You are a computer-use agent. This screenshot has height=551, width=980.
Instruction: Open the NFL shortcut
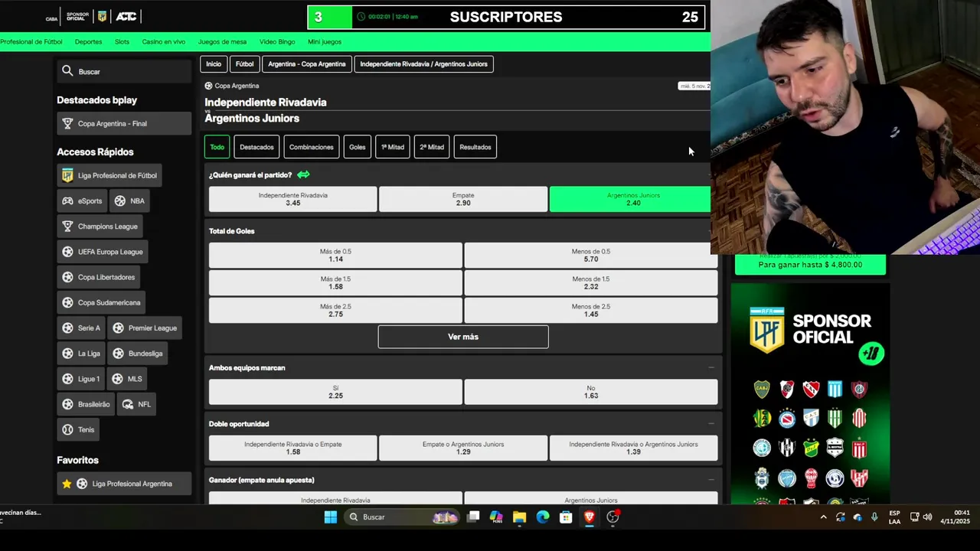coord(136,404)
